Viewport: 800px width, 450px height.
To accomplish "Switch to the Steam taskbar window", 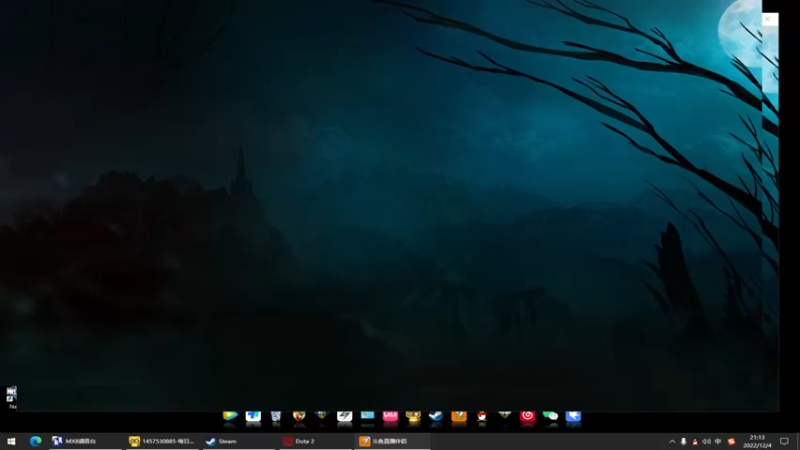I will (239, 441).
